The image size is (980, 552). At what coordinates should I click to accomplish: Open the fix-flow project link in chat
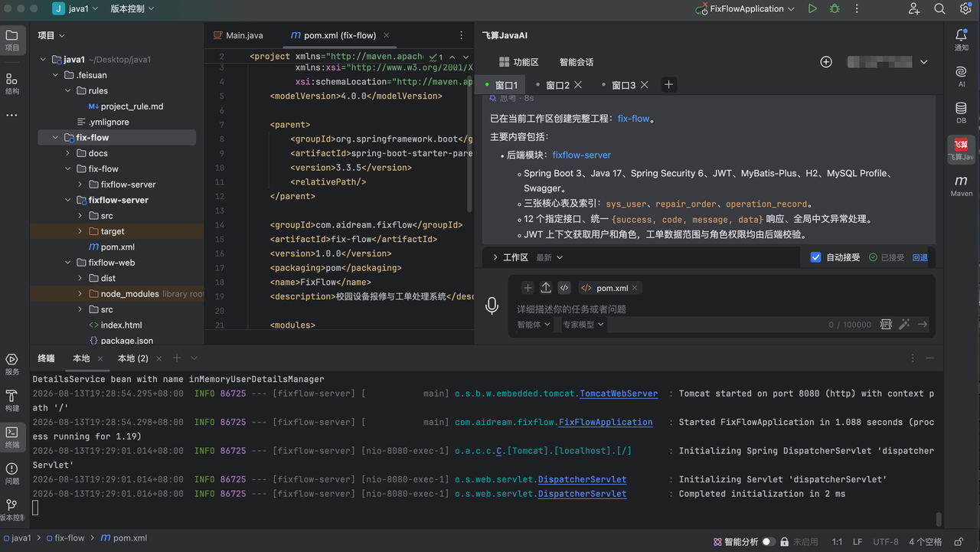click(x=633, y=119)
